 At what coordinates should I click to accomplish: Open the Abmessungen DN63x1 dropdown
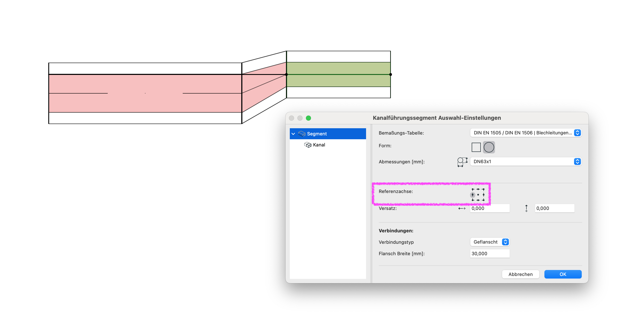(x=526, y=161)
